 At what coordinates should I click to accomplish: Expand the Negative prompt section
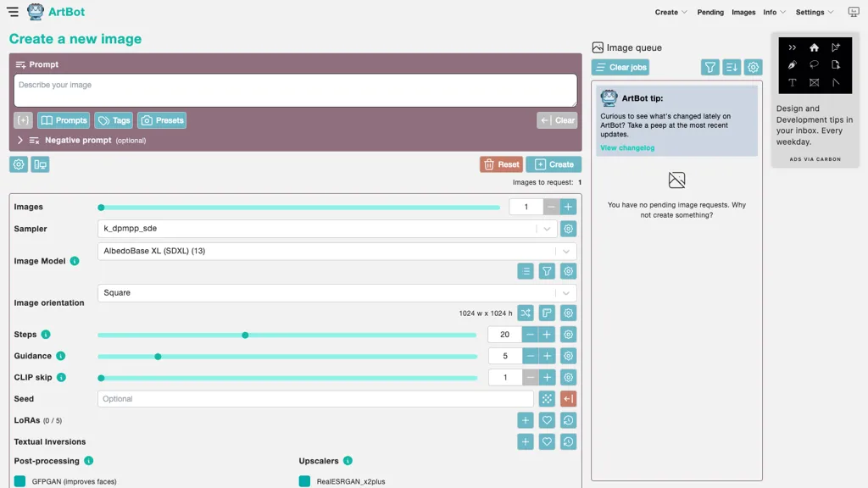tap(20, 141)
